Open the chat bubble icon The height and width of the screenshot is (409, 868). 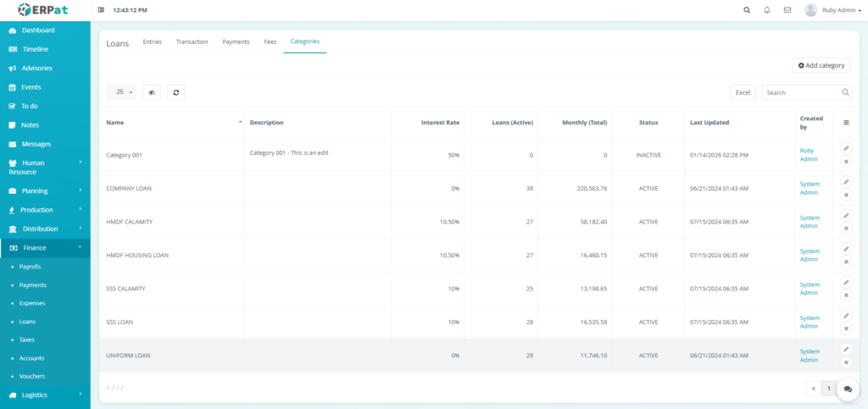(848, 389)
